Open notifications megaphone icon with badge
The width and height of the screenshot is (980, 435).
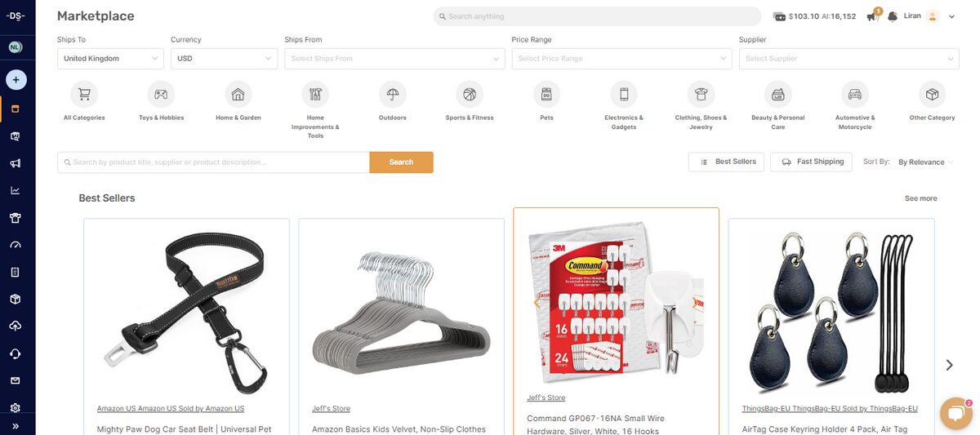click(x=873, y=16)
